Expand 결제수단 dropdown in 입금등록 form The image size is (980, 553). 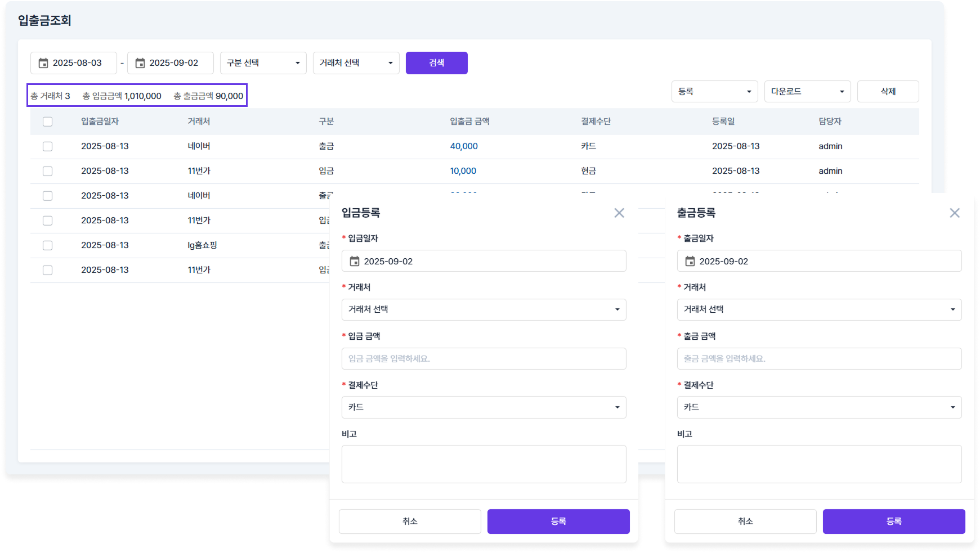pos(484,407)
